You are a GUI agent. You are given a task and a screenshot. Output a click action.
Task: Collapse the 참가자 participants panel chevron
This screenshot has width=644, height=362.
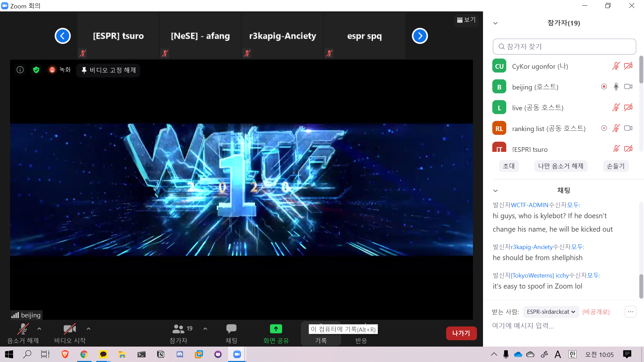pyautogui.click(x=495, y=23)
